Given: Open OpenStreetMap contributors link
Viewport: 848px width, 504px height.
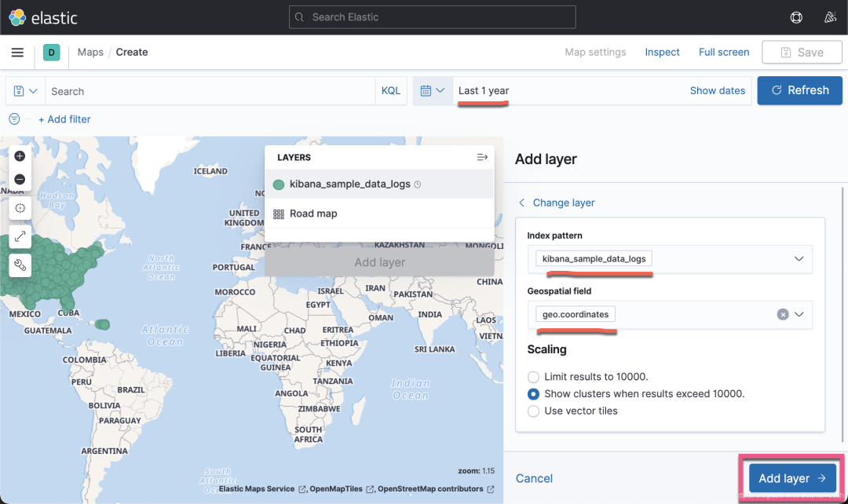Looking at the screenshot, I should (436, 489).
